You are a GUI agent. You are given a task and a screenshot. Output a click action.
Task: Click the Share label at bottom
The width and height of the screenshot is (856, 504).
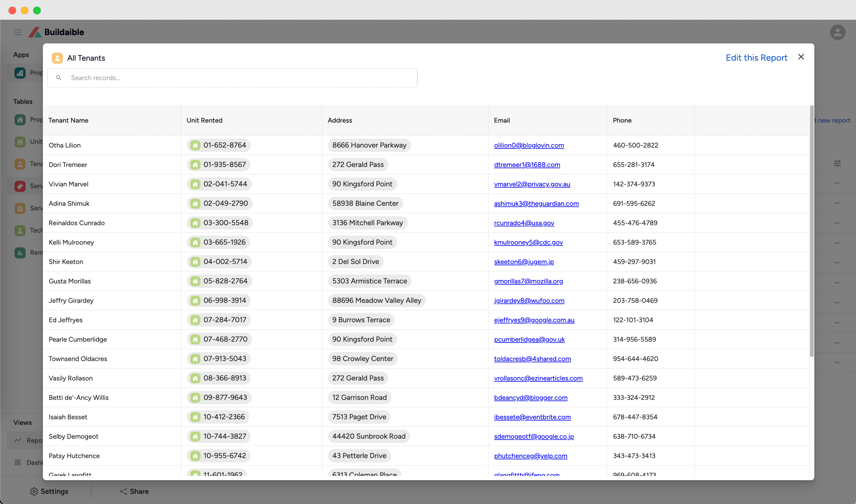[x=139, y=491]
